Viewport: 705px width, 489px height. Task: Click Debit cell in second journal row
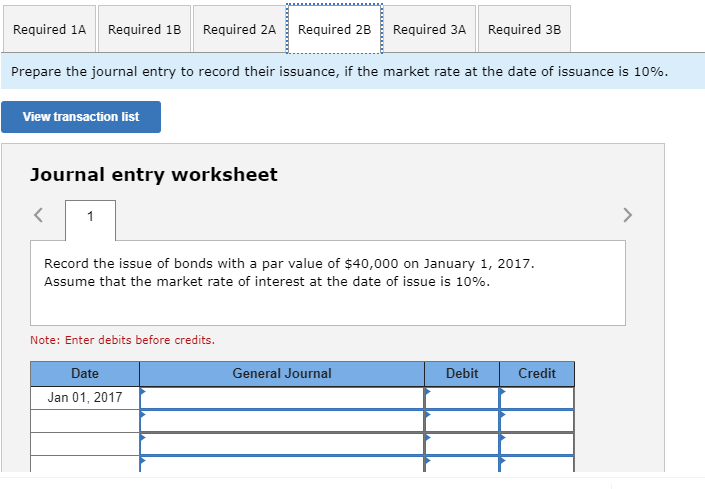462,421
